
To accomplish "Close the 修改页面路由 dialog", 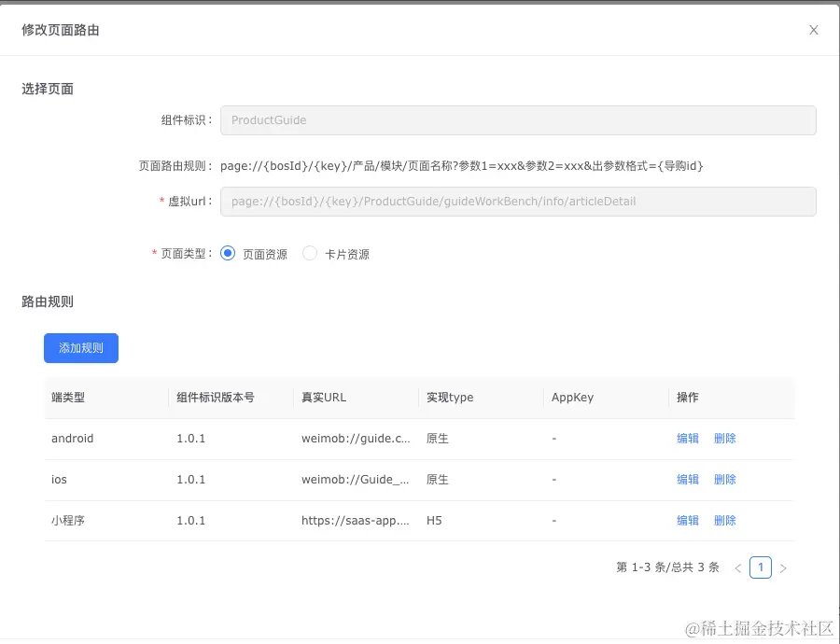I will tap(813, 29).
